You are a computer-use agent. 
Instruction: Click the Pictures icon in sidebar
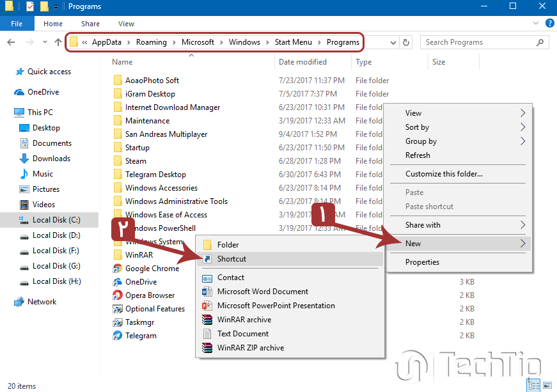[x=24, y=189]
